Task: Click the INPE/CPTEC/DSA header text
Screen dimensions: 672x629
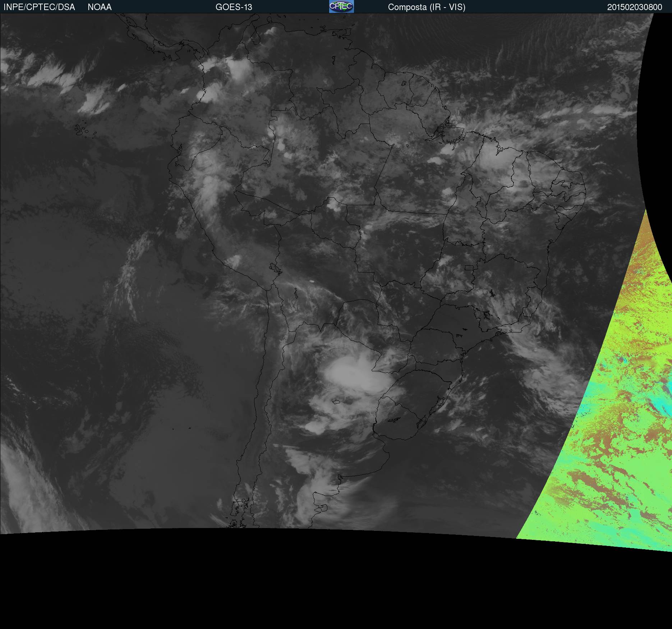Action: [x=39, y=7]
